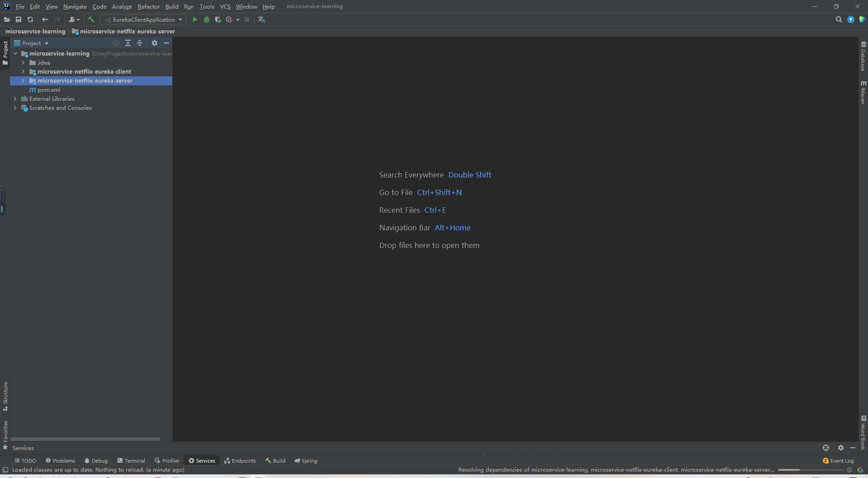Open the Tools menu
This screenshot has width=868, height=478.
(x=207, y=6)
